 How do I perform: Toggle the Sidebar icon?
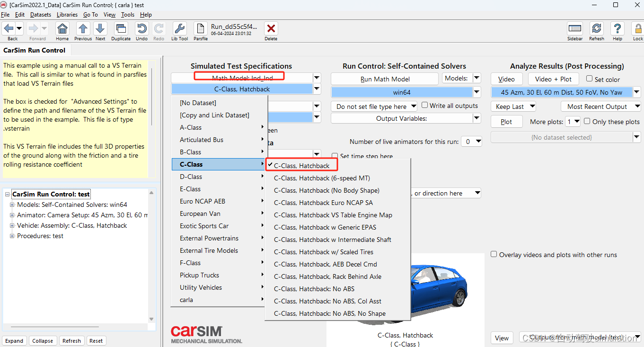575,28
